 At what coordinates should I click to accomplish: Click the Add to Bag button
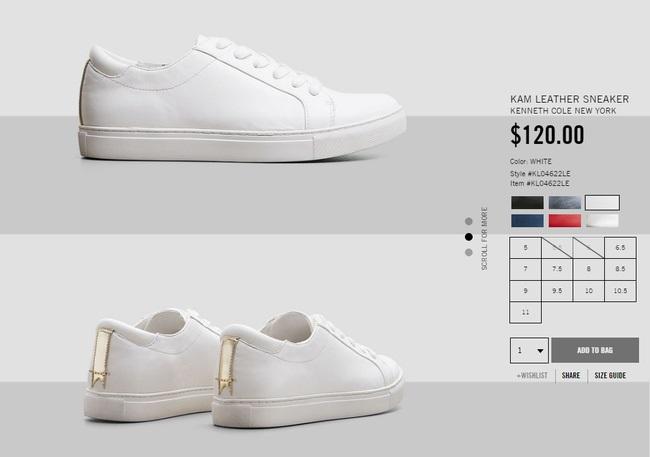click(x=595, y=350)
